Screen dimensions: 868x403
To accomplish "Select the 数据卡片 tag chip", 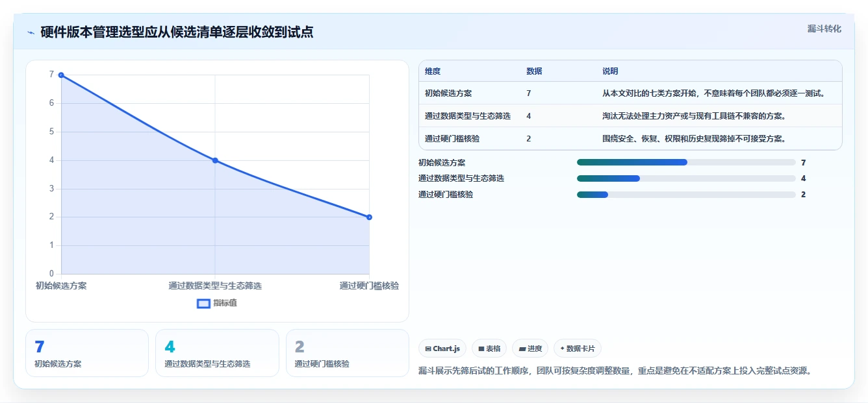I will click(x=578, y=348).
